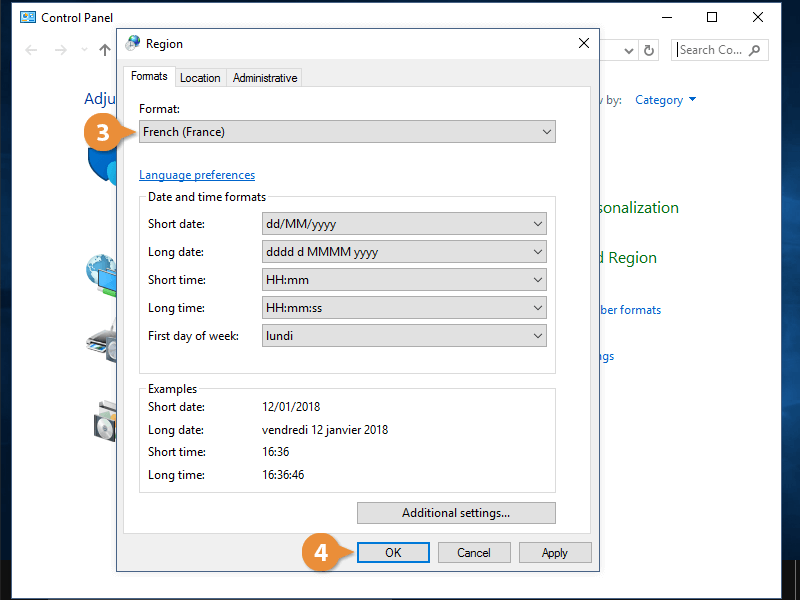800x600 pixels.
Task: Switch to the Formats tab
Action: pyautogui.click(x=149, y=76)
